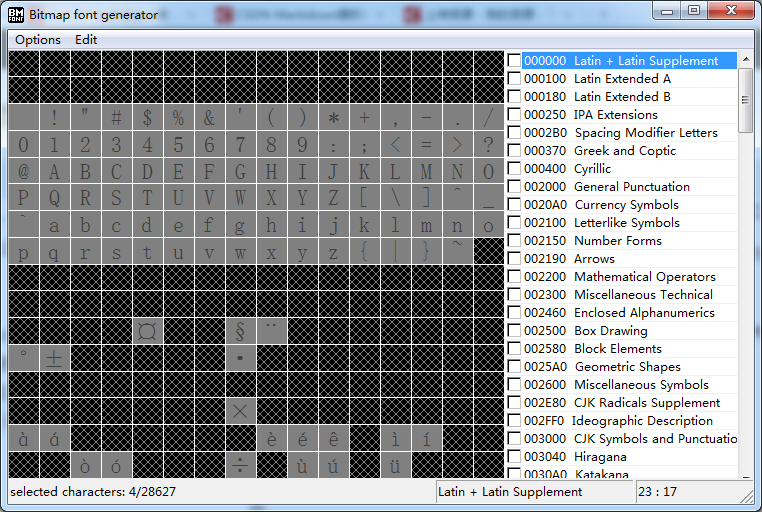This screenshot has height=512, width=762.
Task: Select the '$' glyph in grid
Action: [x=147, y=117]
